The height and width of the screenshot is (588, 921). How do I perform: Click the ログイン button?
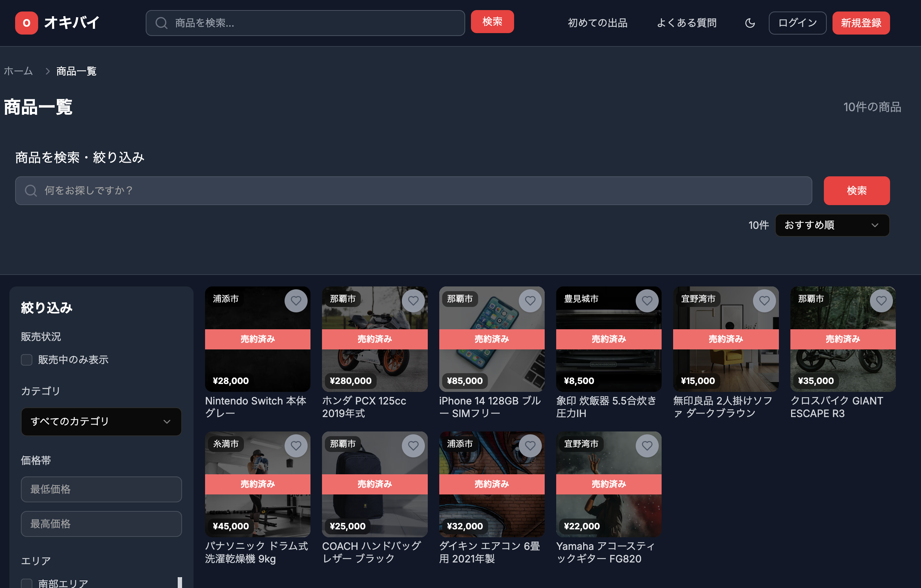click(798, 23)
